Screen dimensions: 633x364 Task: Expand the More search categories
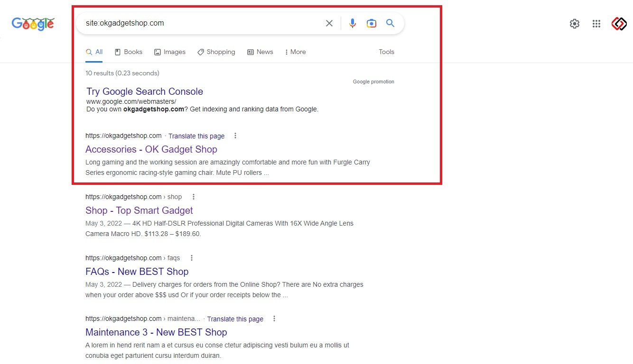(295, 52)
